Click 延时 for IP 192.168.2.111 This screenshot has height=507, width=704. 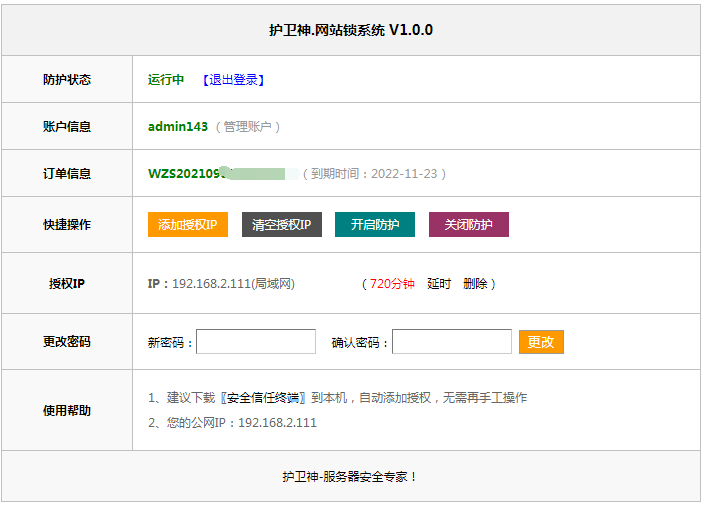coord(439,284)
